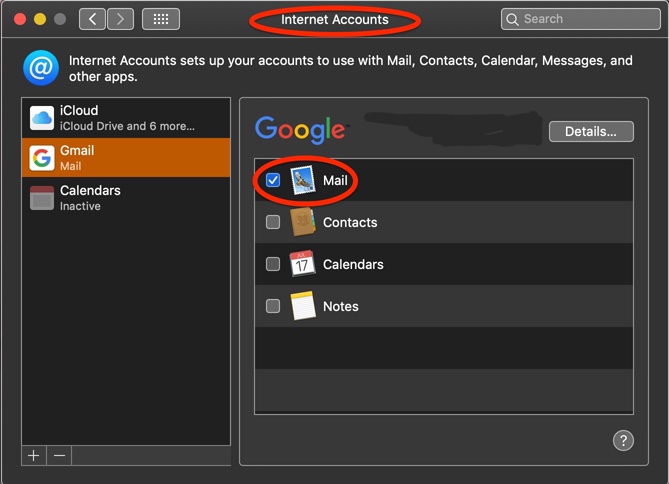669x484 pixels.
Task: Click the grey calendar icon in sidebar
Action: tap(42, 198)
